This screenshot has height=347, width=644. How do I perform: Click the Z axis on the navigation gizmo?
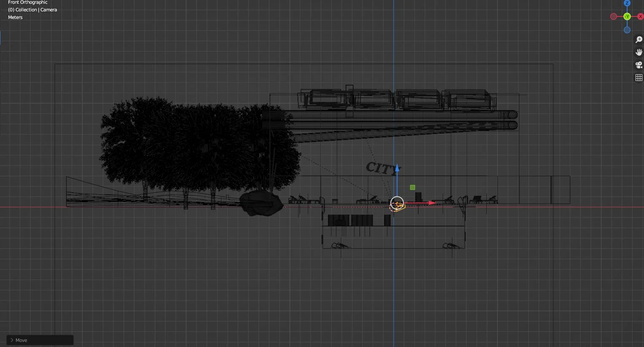coord(627,3)
